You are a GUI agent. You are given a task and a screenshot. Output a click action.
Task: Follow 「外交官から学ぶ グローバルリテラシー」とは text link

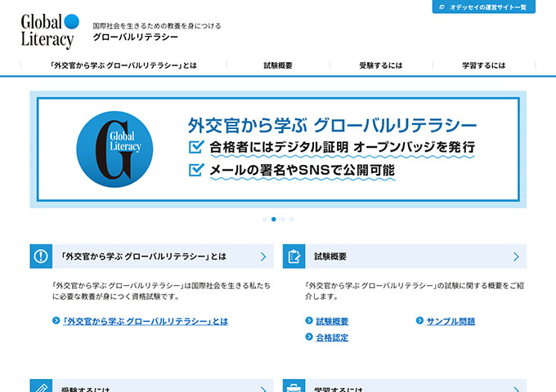(x=146, y=321)
